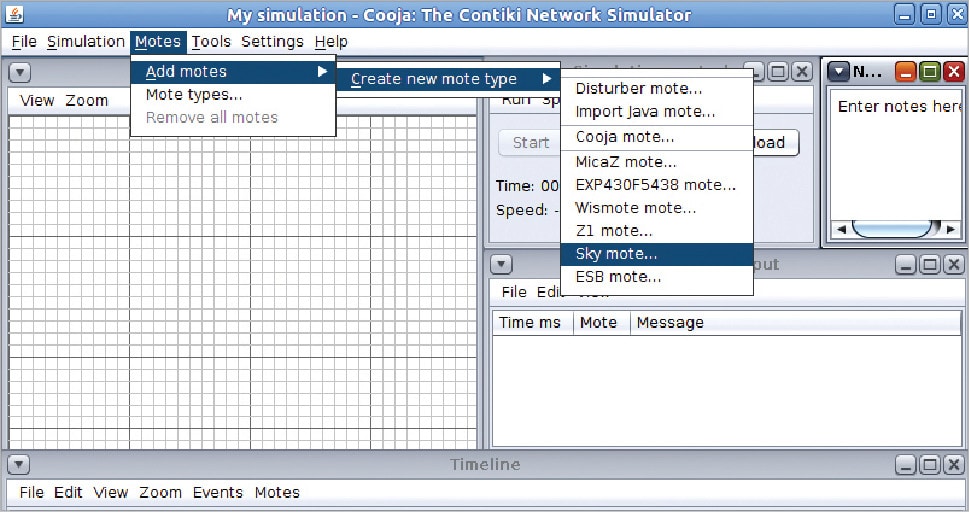Close the Mote output panel
This screenshot has height=512, width=969.
pyautogui.click(x=954, y=265)
